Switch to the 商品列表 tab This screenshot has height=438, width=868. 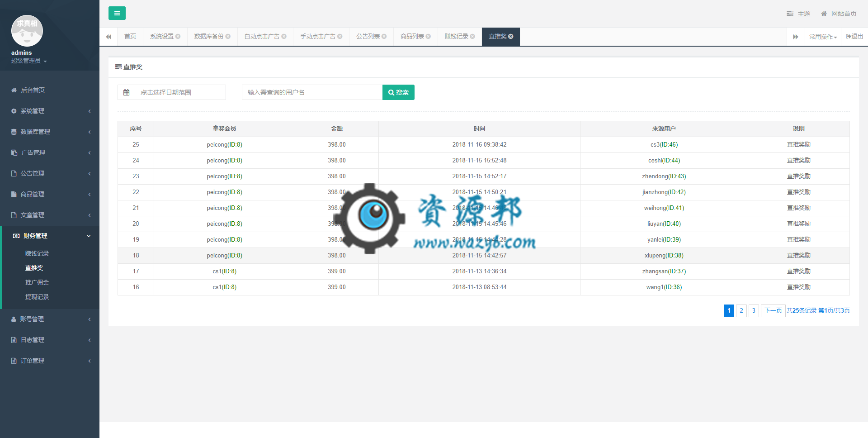click(412, 36)
